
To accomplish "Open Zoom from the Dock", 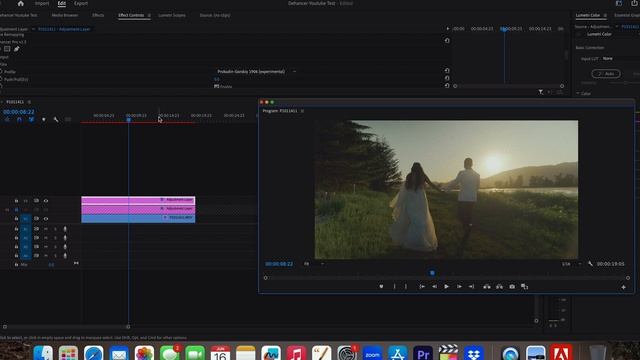I will tap(372, 353).
